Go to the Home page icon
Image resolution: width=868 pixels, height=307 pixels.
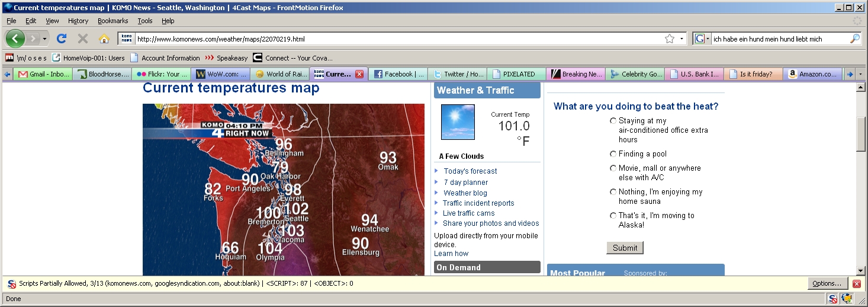coord(104,39)
